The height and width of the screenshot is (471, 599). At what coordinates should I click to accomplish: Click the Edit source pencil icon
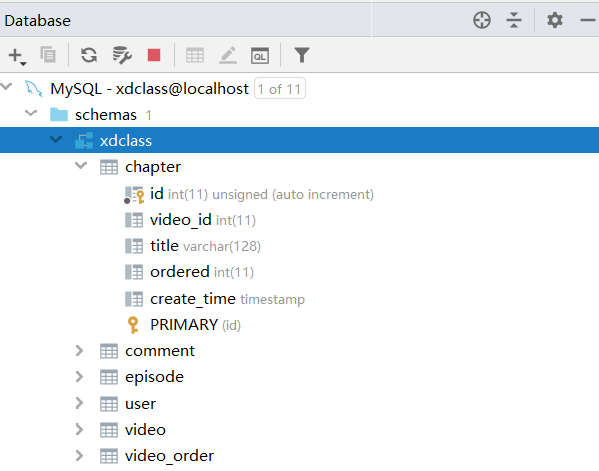228,55
